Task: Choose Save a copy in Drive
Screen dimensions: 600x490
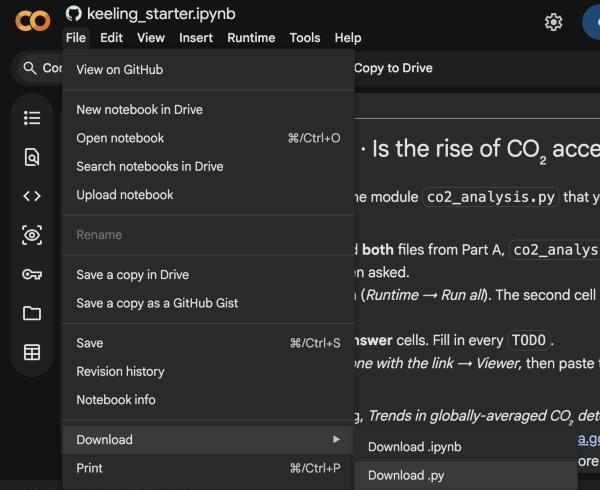Action: point(209,275)
